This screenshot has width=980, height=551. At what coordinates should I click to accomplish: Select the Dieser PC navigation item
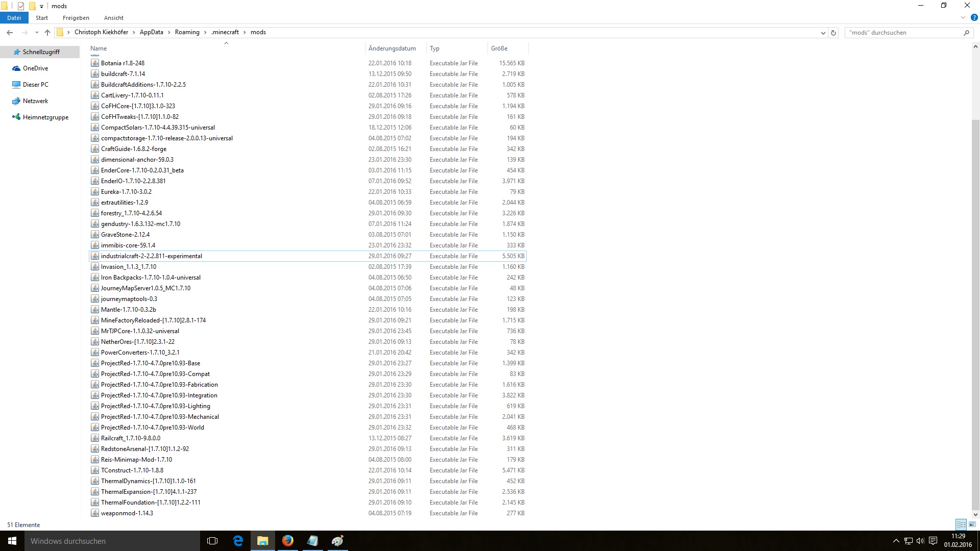(x=35, y=85)
